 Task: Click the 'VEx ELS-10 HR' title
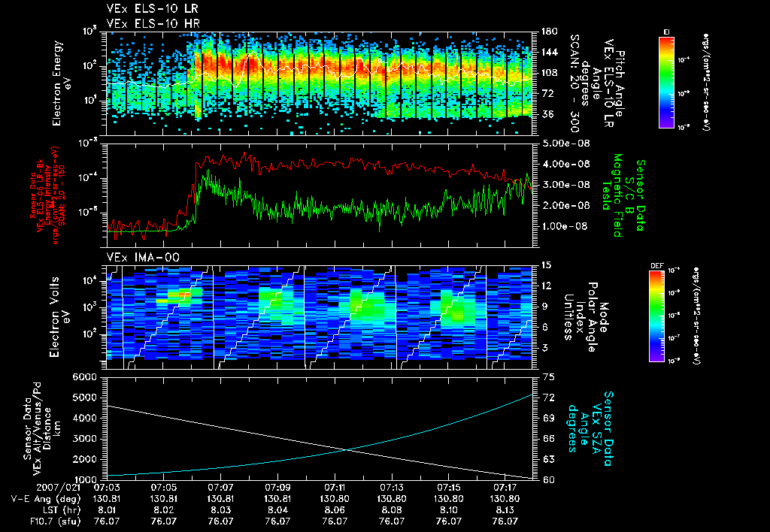[153, 23]
